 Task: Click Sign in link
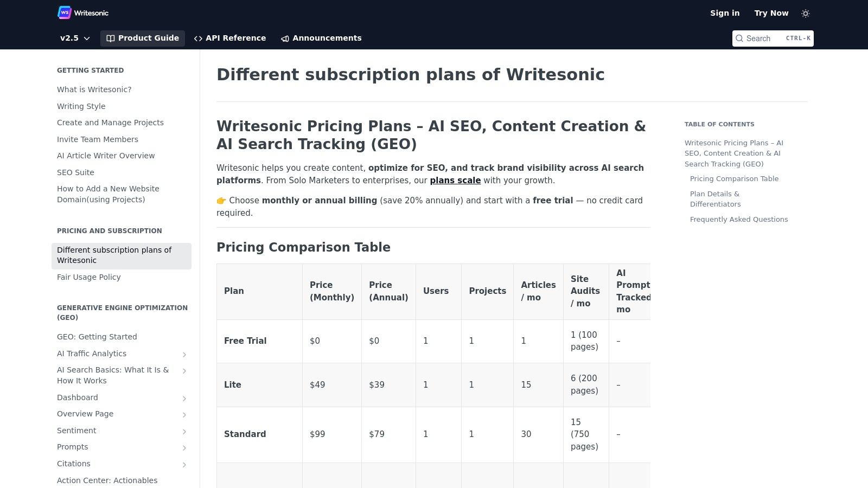725,13
